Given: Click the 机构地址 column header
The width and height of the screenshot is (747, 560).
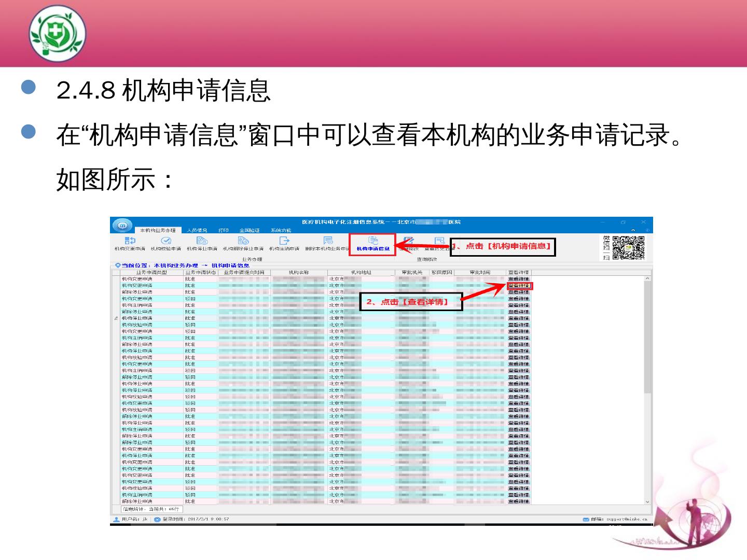Looking at the screenshot, I should 361,272.
